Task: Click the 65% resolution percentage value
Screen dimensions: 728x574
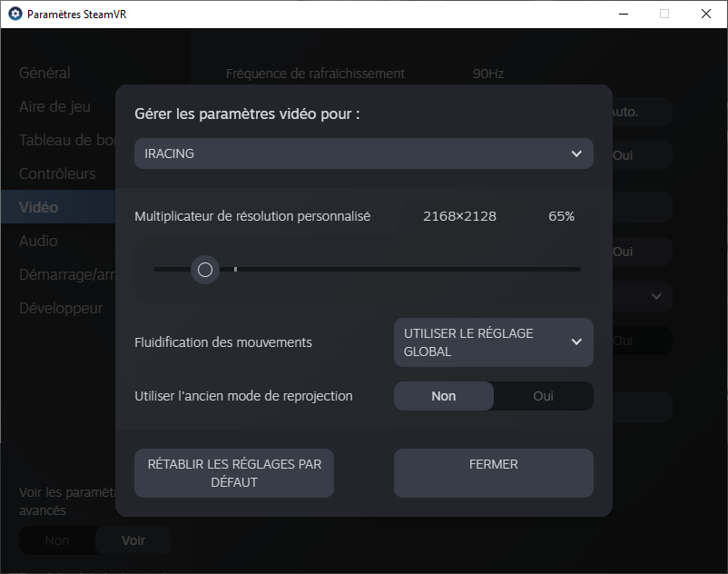Action: point(561,216)
